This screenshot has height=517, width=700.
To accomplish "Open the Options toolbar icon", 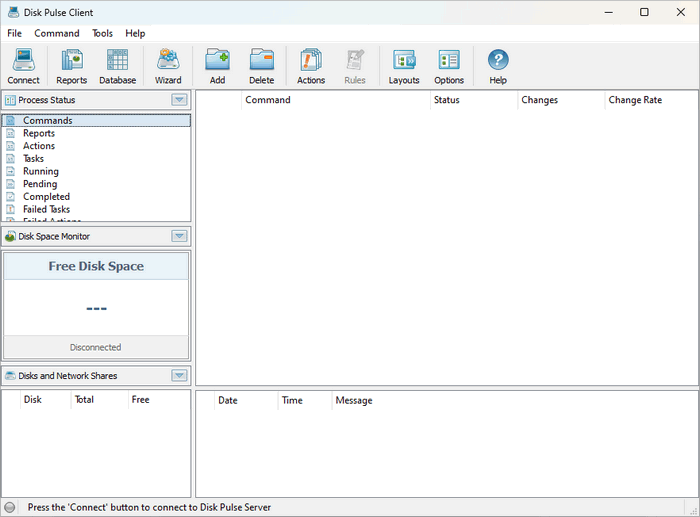I will click(449, 66).
